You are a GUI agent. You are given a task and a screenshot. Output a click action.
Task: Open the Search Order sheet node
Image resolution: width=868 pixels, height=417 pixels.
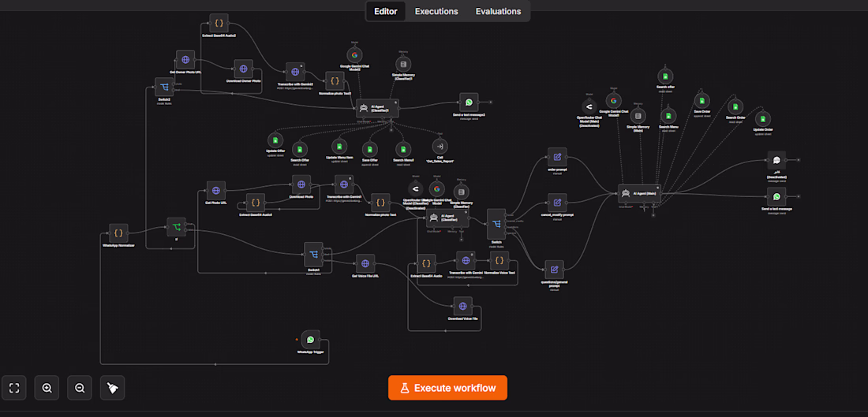[735, 106]
